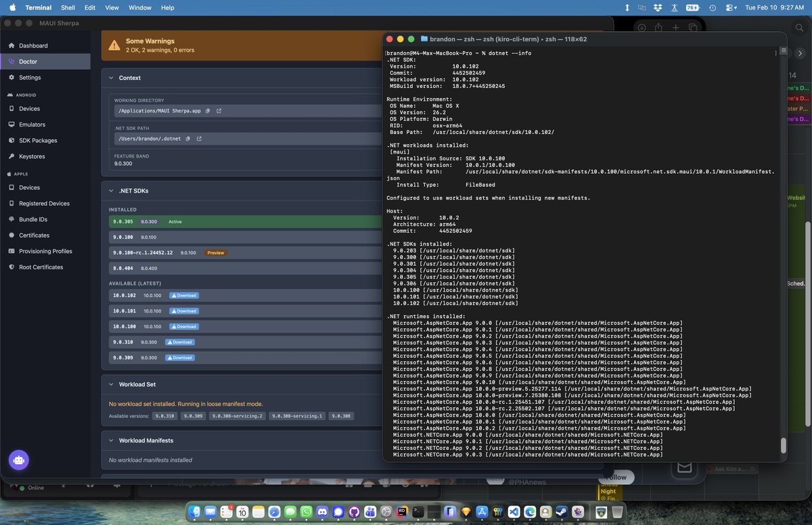
Task: Click date and time in menu bar
Action: coord(774,7)
